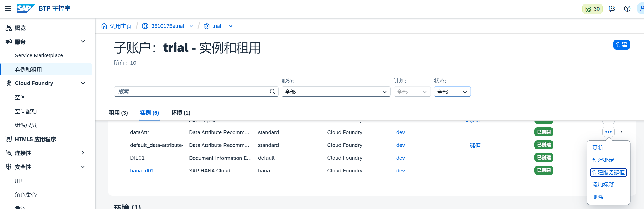Click the search magnifier icon
The image size is (644, 209).
[272, 92]
